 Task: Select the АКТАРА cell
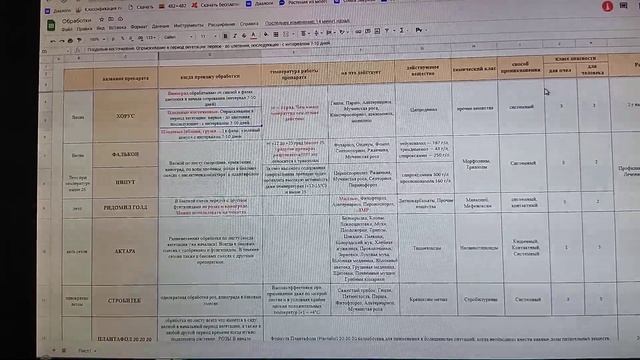point(125,251)
